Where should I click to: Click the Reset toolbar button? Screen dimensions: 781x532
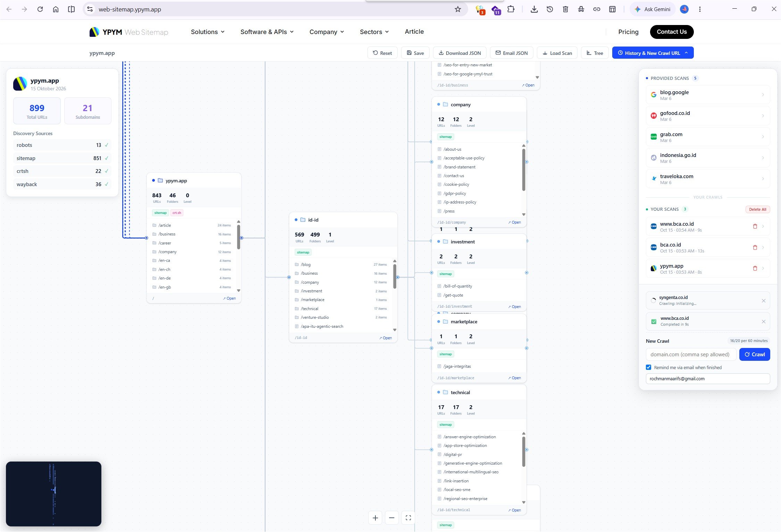coord(382,53)
